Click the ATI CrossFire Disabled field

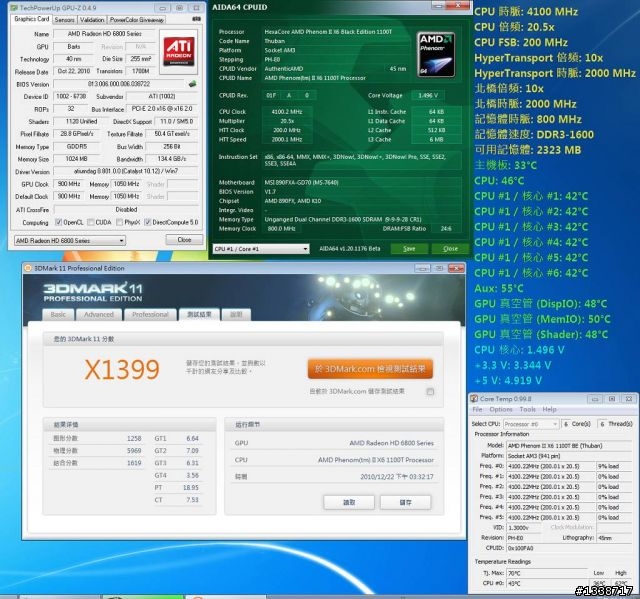[x=126, y=210]
